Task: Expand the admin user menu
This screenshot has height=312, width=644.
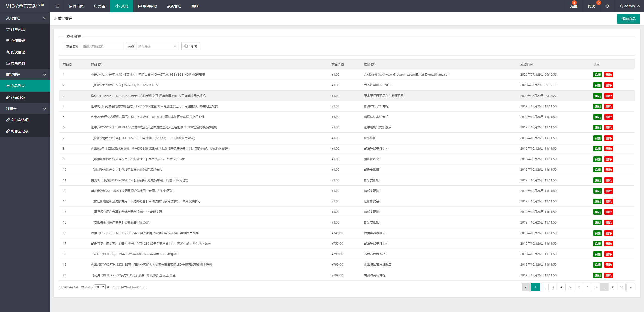Action: click(629, 6)
